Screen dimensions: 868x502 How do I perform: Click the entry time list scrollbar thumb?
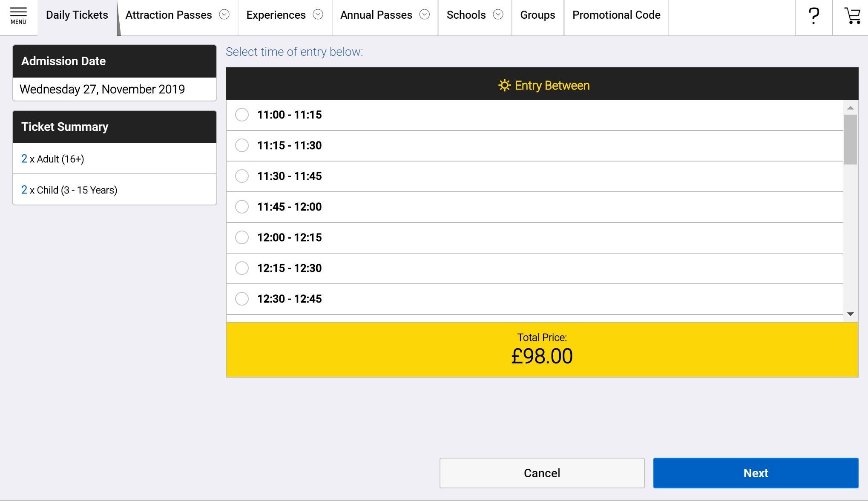tap(850, 139)
